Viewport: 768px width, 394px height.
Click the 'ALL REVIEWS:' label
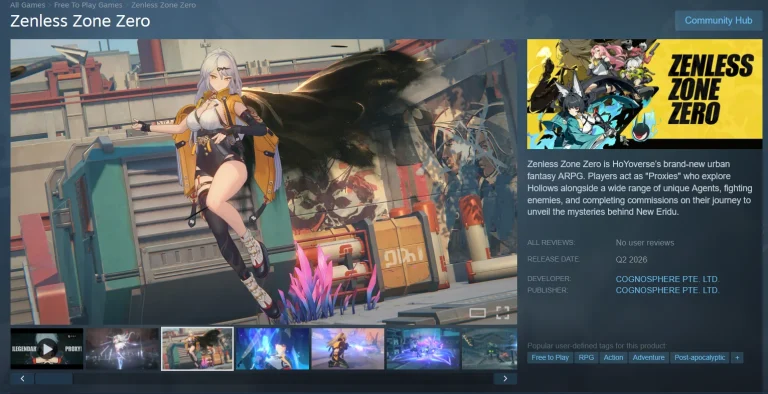coord(551,243)
